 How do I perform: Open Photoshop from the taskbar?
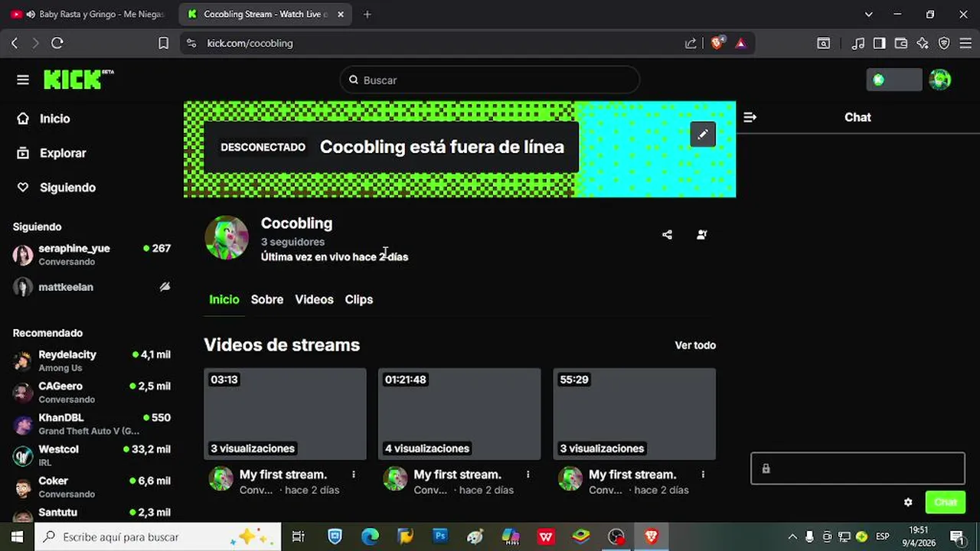coord(440,537)
